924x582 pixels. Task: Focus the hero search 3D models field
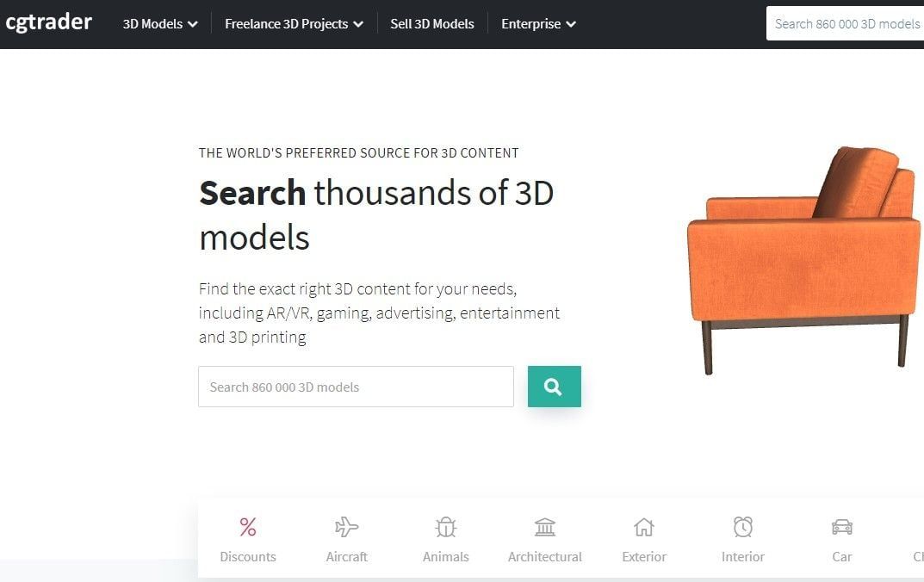(x=356, y=387)
